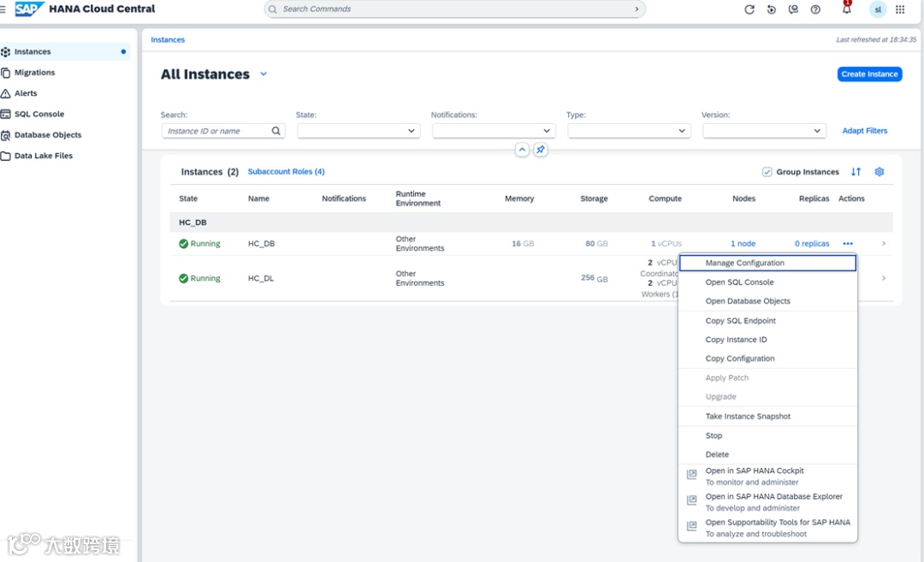Click the 1 node link
This screenshot has width=924, height=562.
[743, 243]
